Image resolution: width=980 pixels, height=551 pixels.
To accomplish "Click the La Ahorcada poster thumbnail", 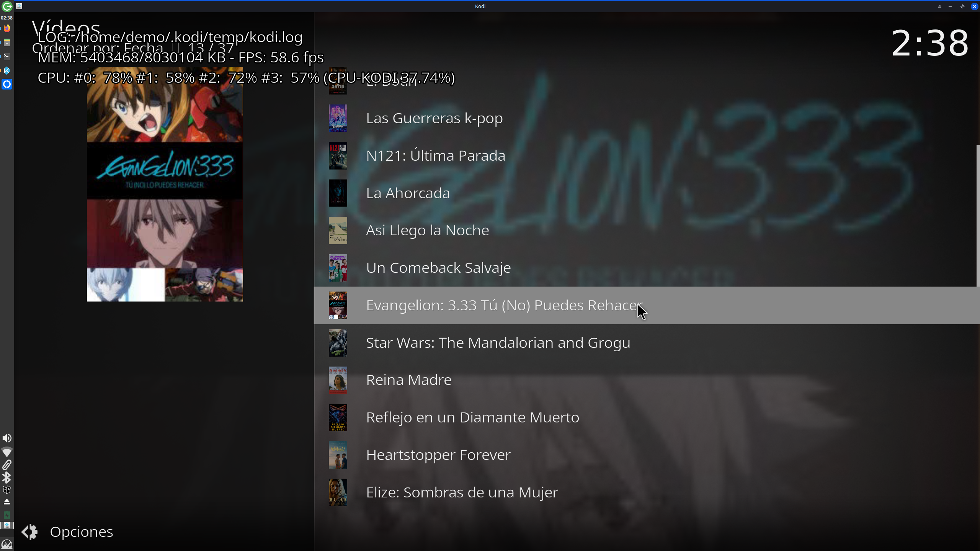I will (338, 193).
